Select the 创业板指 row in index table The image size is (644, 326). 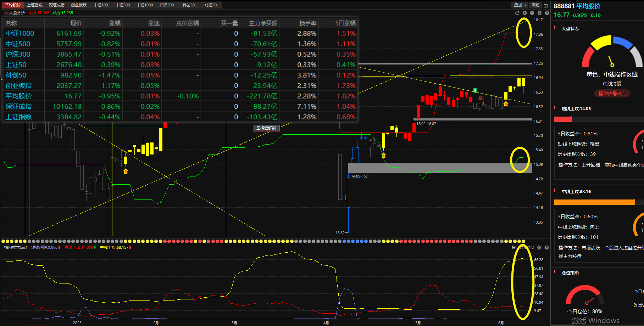pos(18,86)
